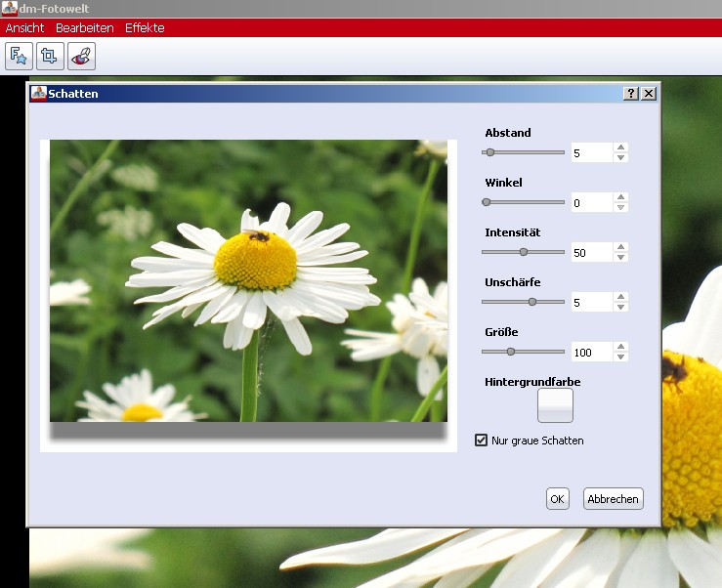Viewport: 722px width, 588px height.
Task: Open the Ansicht menu
Action: point(24,28)
